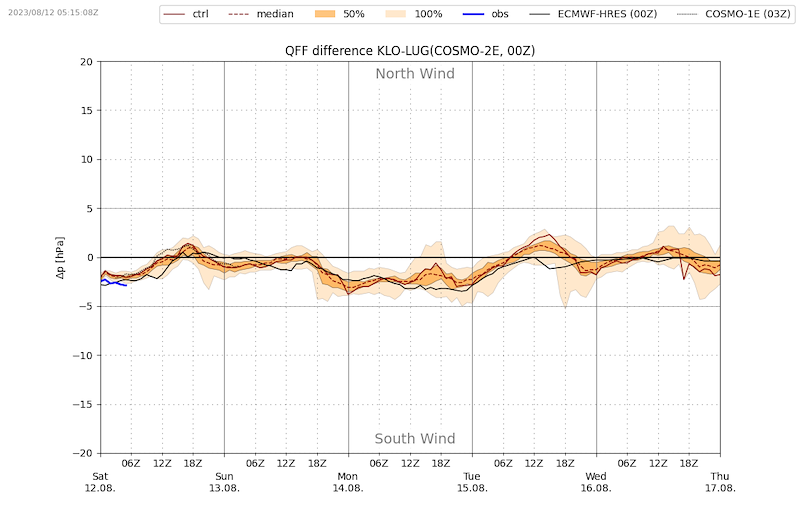Click the 'Wed 16.08.' date label

(x=596, y=482)
